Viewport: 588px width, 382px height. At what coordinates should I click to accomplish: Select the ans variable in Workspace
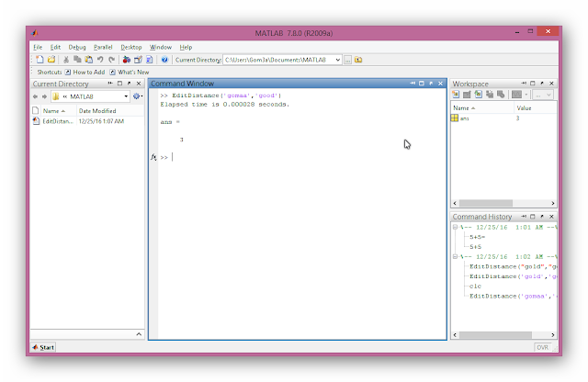click(x=503, y=118)
